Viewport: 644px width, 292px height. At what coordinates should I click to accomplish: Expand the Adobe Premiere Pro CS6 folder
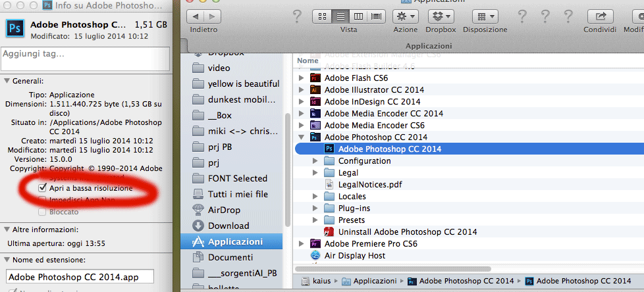point(302,243)
